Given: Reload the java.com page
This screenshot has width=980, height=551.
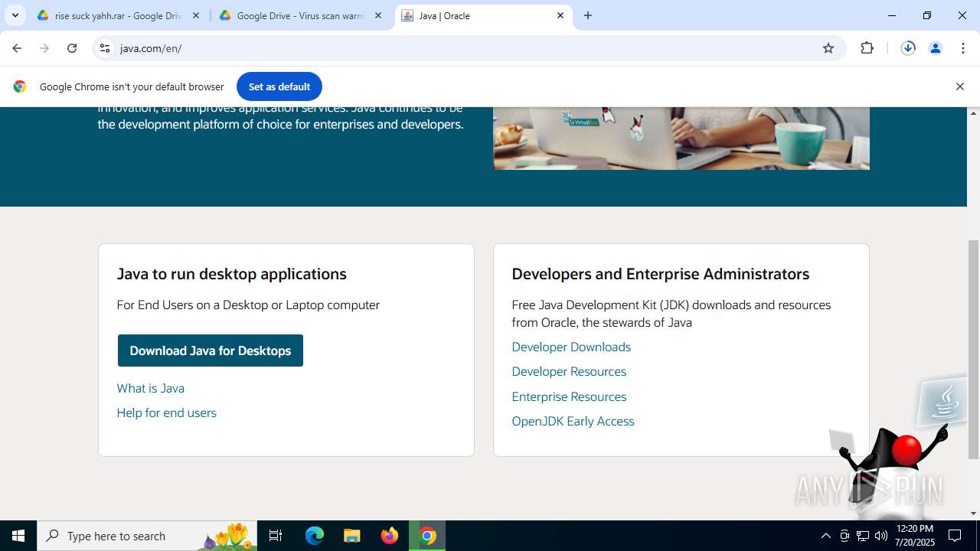Looking at the screenshot, I should tap(72, 48).
